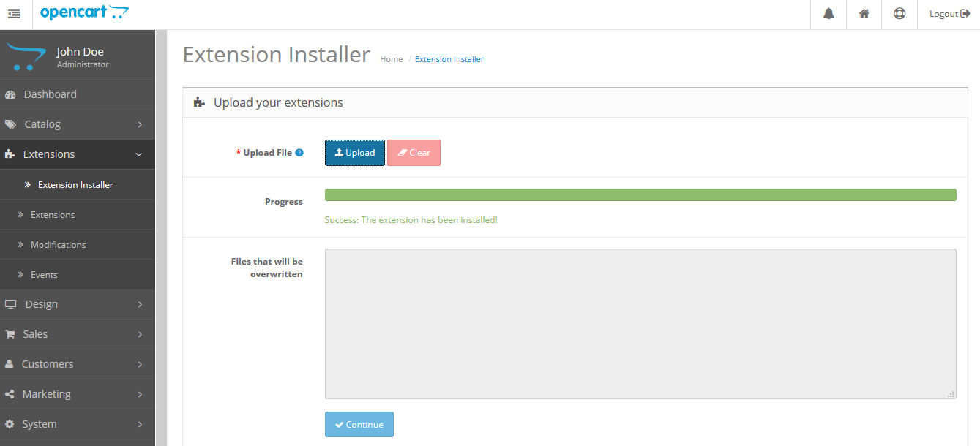Click the green installation progress bar

coord(640,194)
